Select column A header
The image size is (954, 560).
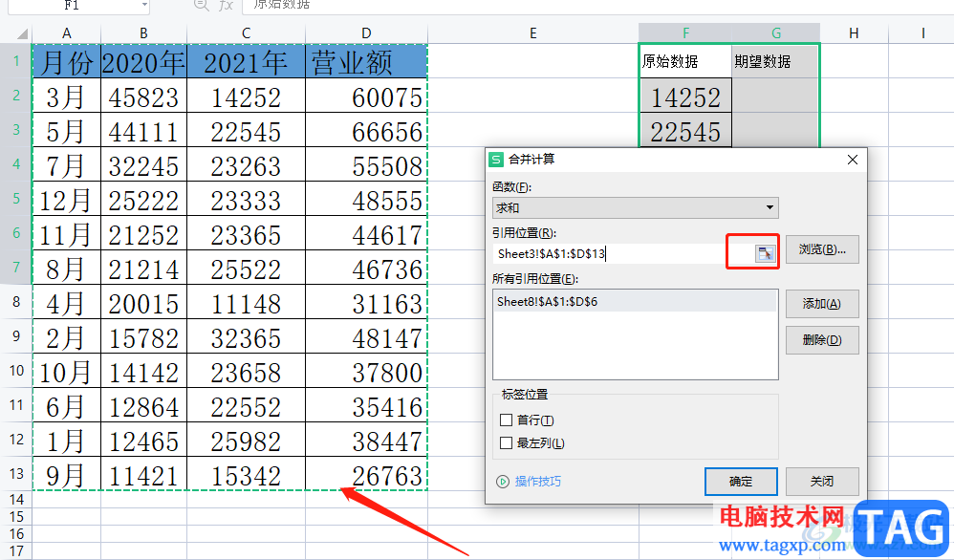(66, 33)
